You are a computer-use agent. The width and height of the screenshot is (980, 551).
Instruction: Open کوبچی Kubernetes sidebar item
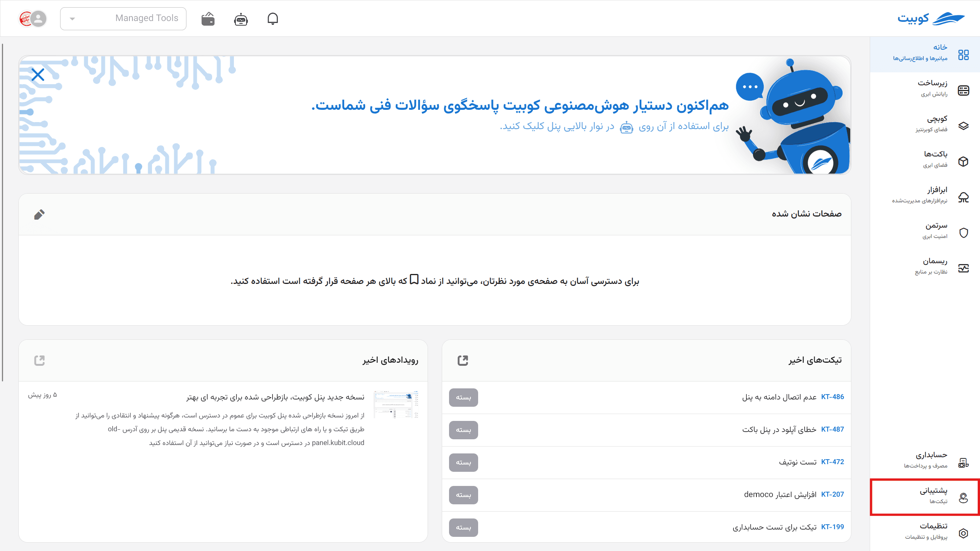925,126
